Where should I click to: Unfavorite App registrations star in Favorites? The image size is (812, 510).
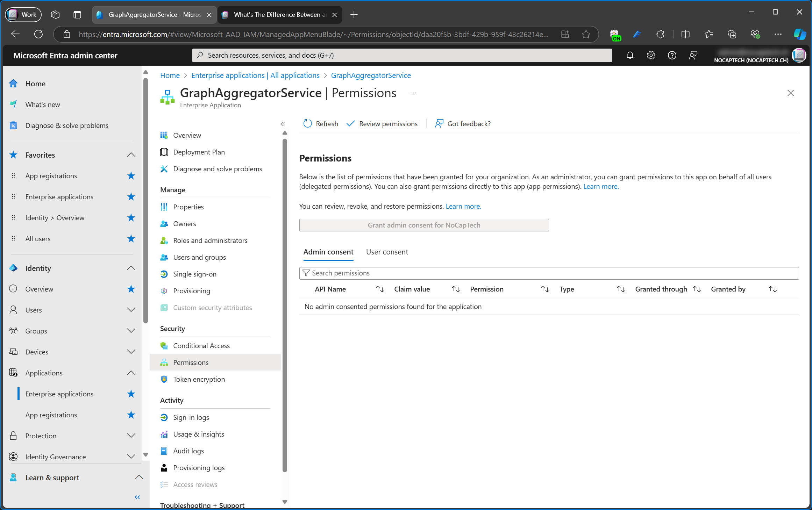131,176
